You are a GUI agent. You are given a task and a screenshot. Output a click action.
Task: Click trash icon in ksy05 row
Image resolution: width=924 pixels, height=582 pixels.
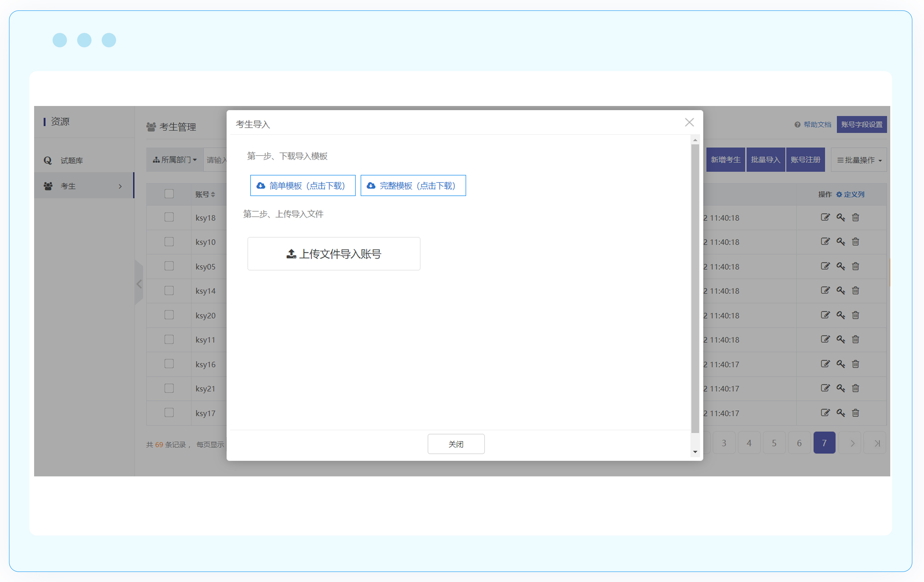point(855,266)
